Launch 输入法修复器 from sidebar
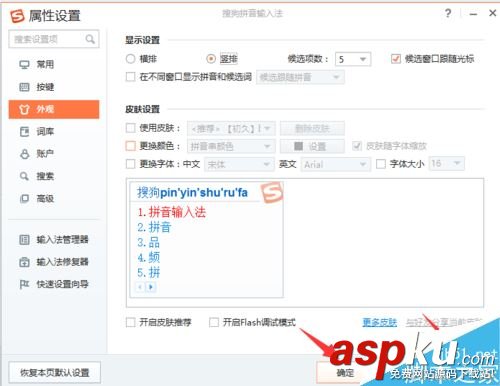This screenshot has height=386, width=500. (54, 262)
